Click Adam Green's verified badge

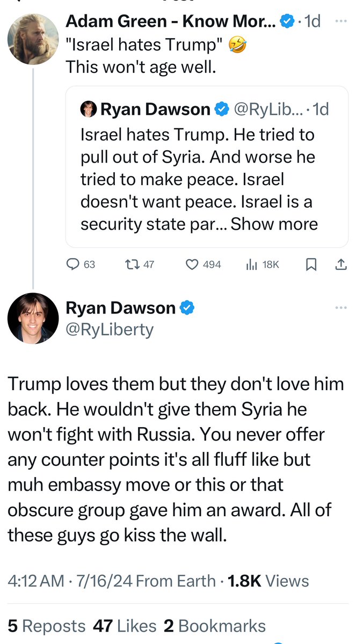[x=287, y=21]
